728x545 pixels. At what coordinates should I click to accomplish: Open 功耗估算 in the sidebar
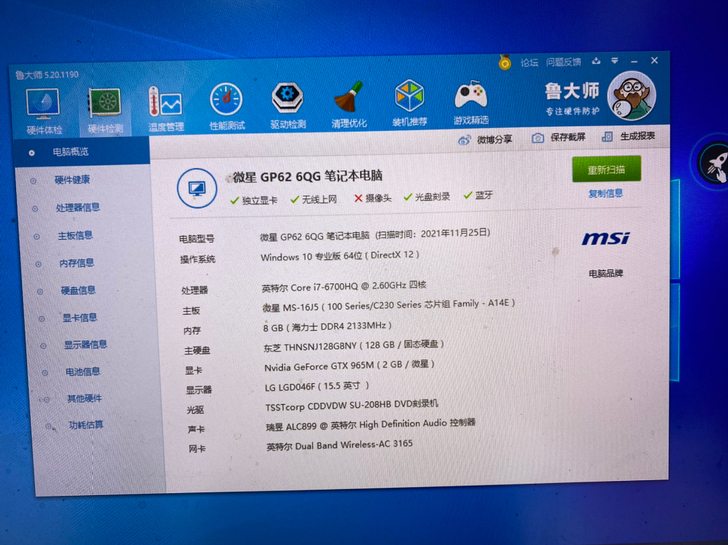(85, 425)
